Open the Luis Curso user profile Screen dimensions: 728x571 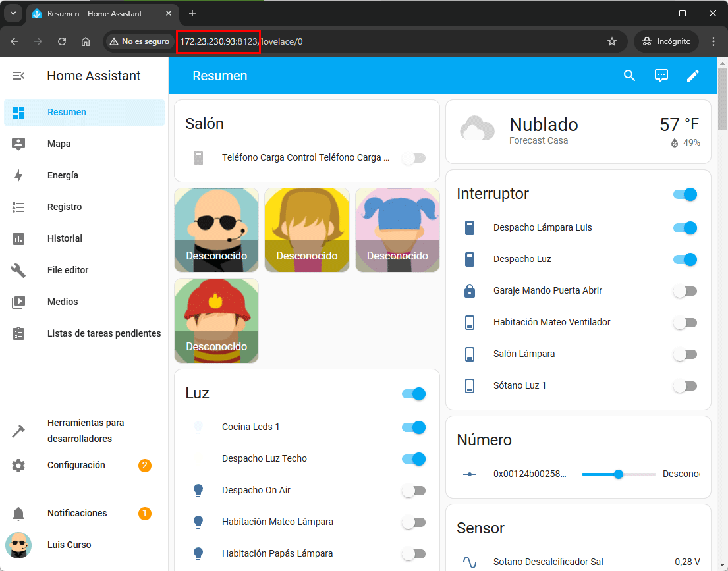click(69, 545)
